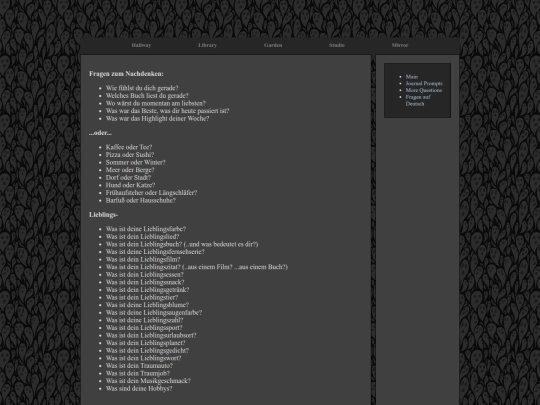The image size is (540, 405).
Task: Click 'Meer oder Berge?'
Action: (130, 170)
